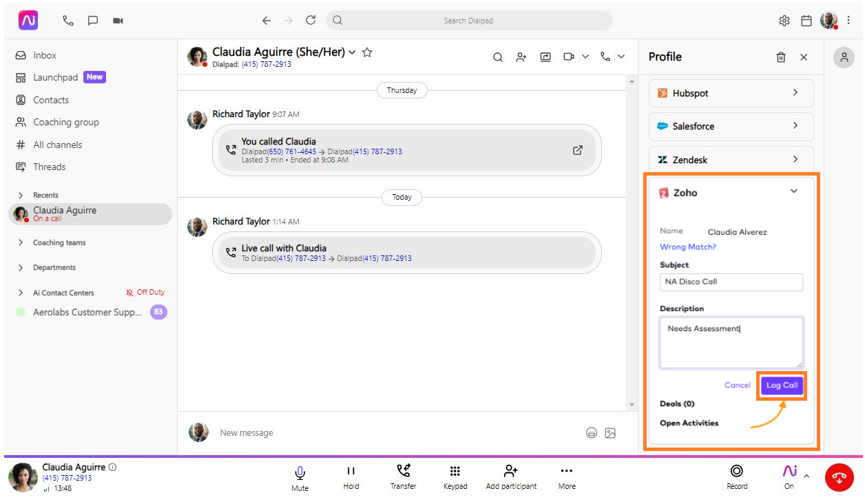This screenshot has height=504, width=865.
Task: Toggle call Record
Action: (737, 477)
